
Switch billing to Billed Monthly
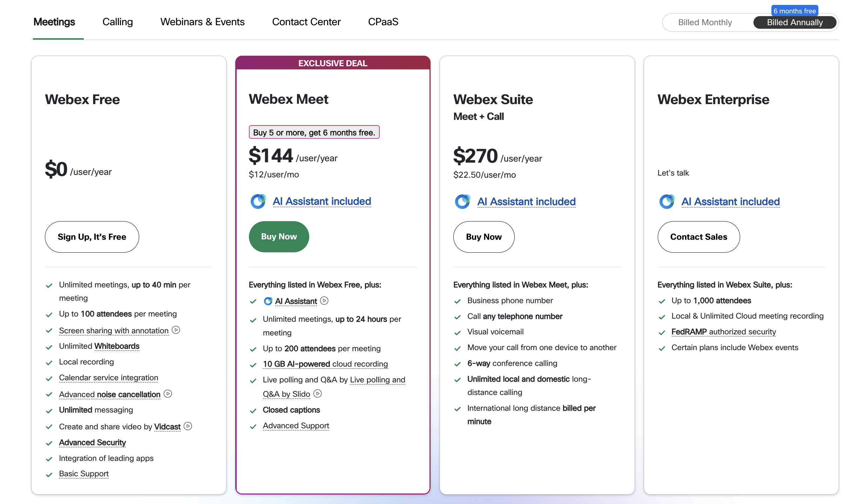(705, 22)
